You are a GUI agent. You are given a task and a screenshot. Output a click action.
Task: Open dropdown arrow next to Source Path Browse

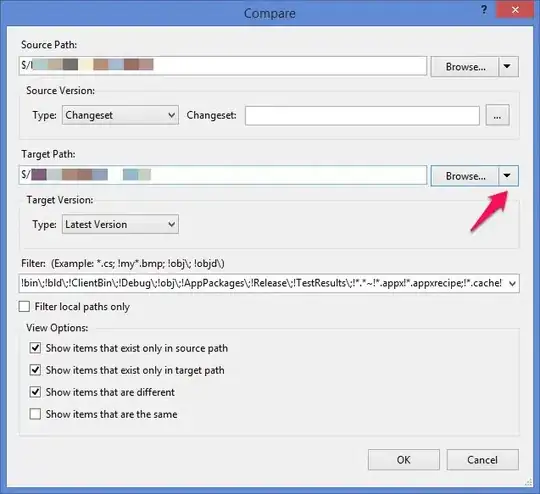[x=507, y=66]
